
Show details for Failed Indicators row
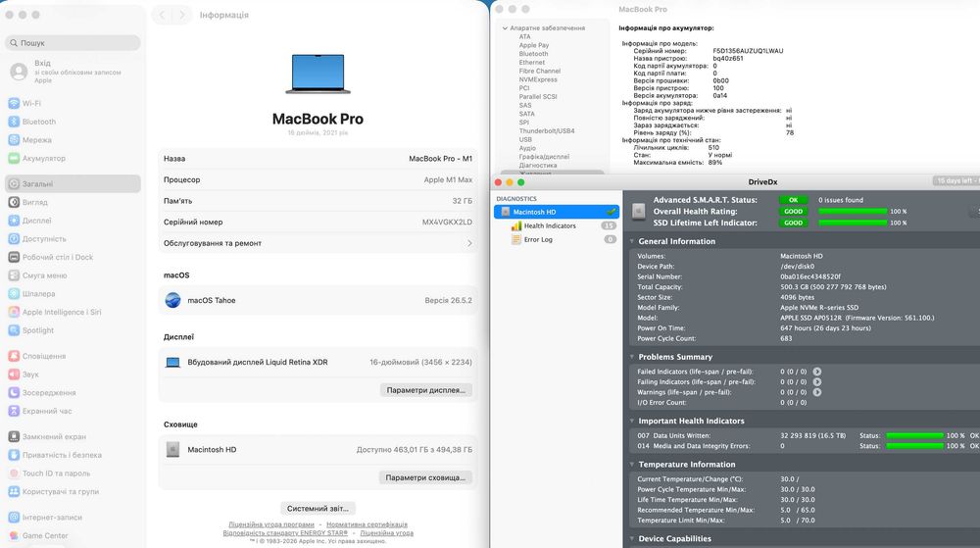point(817,372)
